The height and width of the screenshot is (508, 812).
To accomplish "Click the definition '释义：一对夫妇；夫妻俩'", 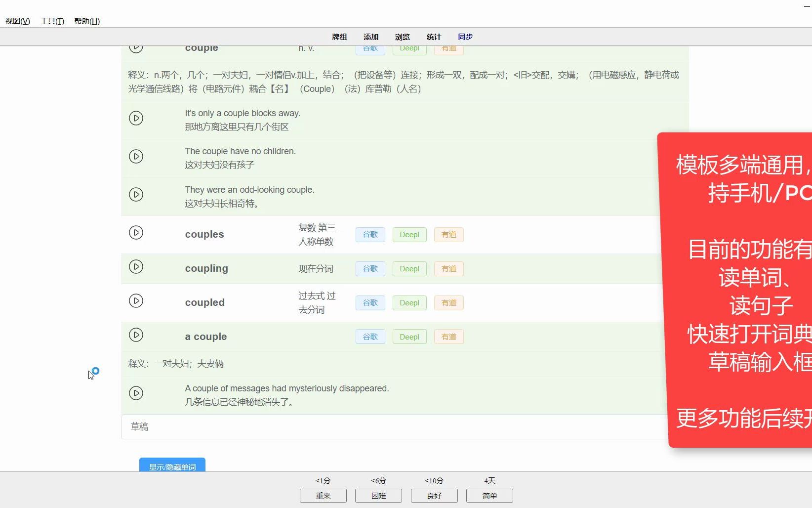I will (176, 364).
